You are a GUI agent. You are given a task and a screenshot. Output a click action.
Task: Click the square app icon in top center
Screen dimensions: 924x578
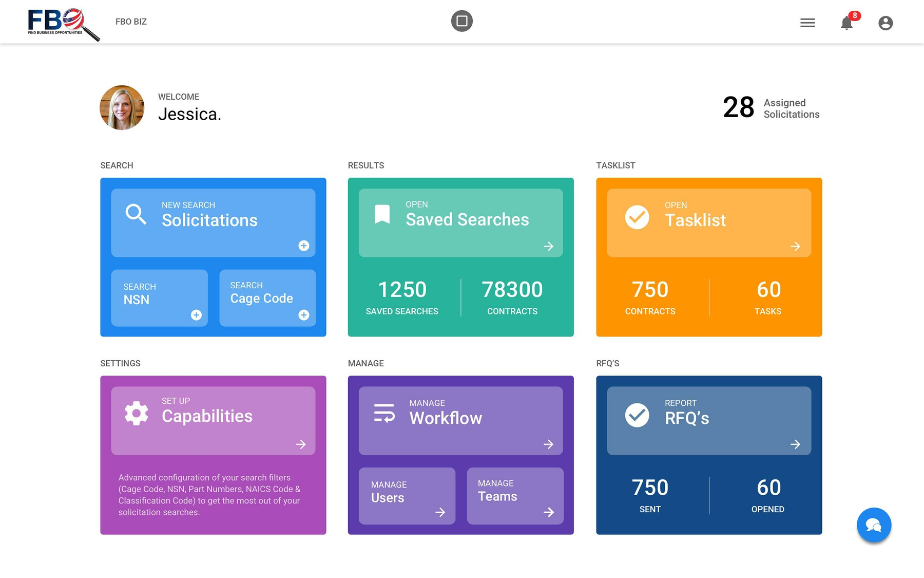point(461,21)
